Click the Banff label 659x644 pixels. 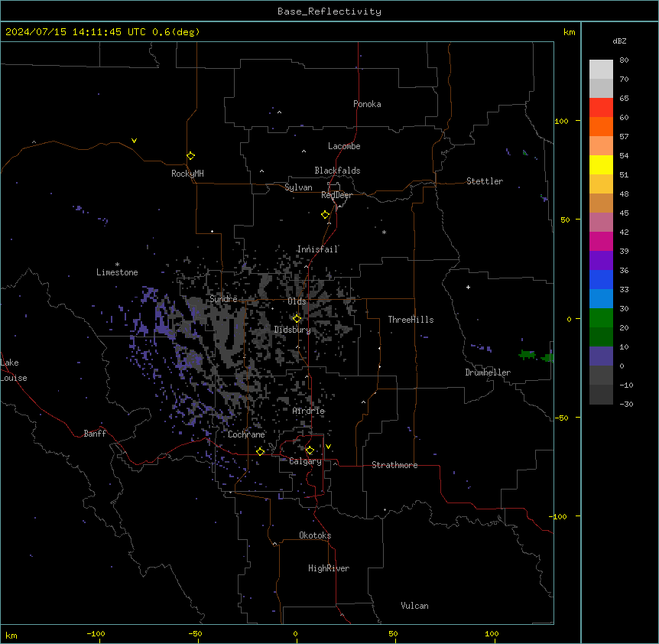(x=95, y=434)
